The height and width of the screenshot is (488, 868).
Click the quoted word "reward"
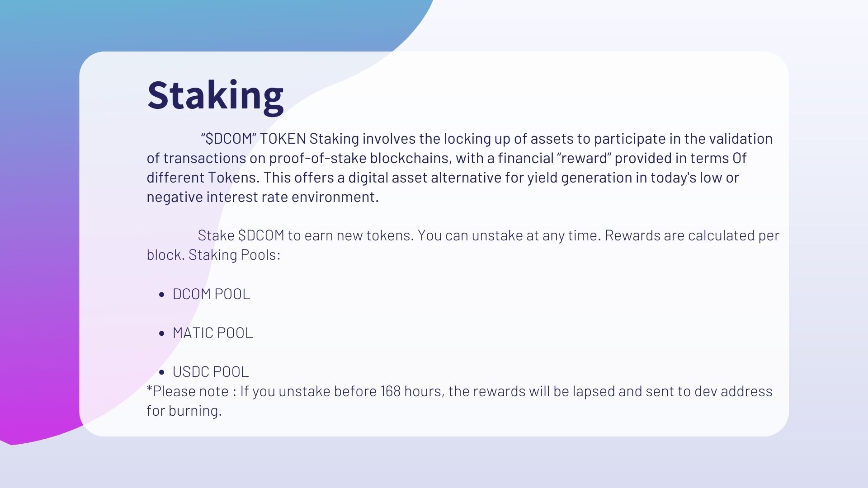(584, 158)
